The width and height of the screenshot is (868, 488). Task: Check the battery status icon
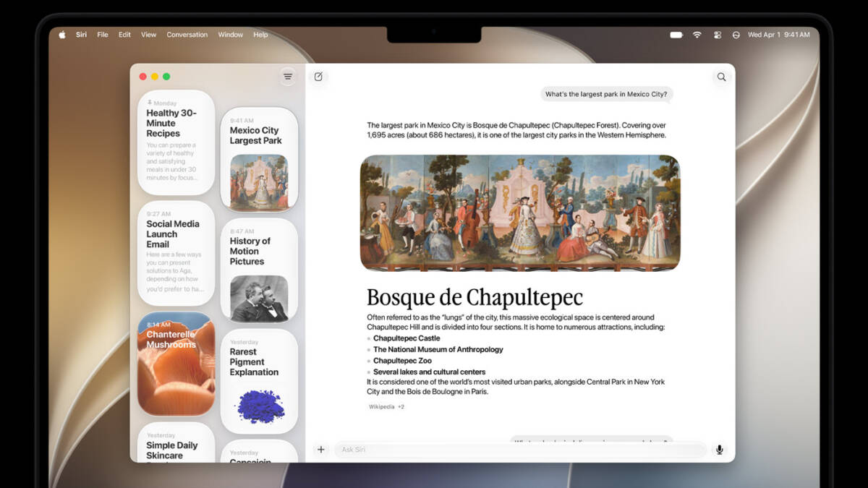point(676,35)
